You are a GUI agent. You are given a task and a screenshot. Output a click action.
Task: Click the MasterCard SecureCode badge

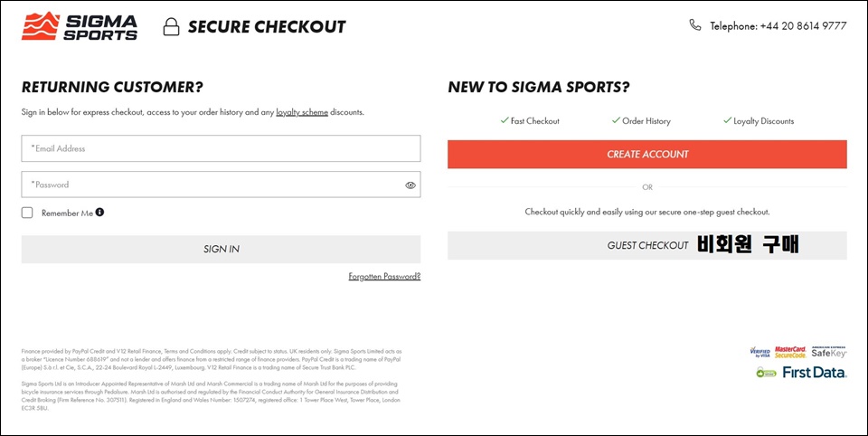coord(790,352)
